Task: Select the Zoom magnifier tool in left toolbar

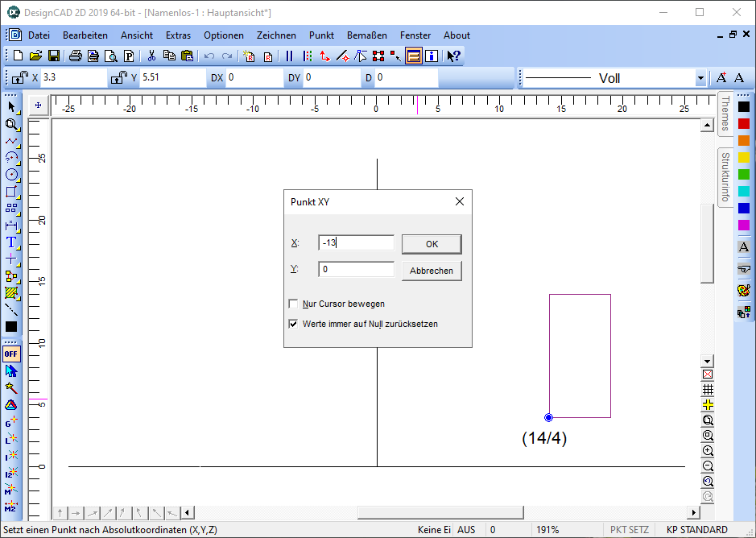Action: 11,124
